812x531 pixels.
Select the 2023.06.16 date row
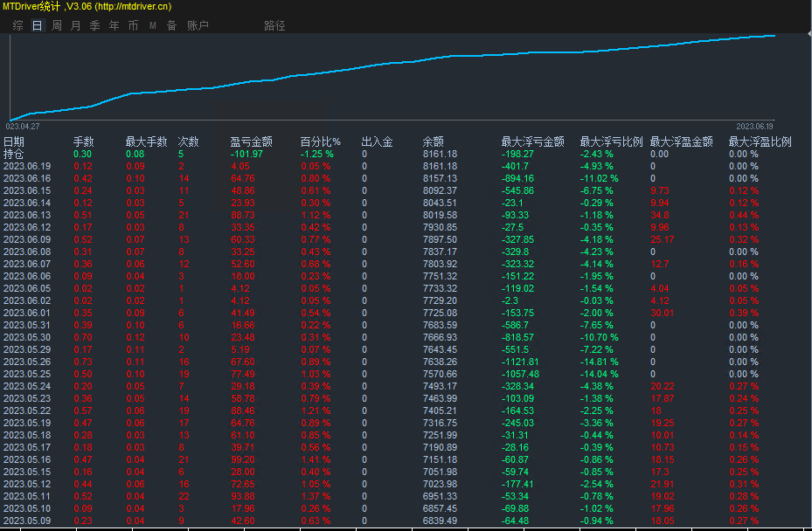pos(27,178)
